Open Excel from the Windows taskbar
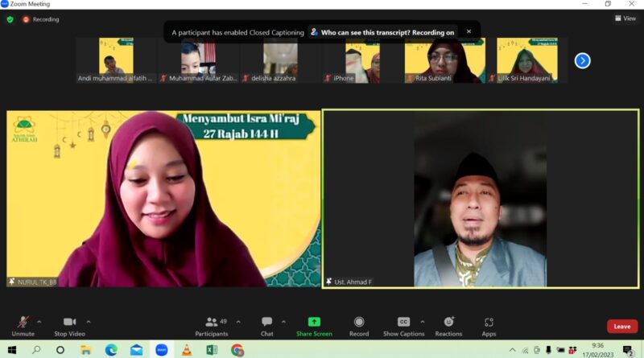This screenshot has height=358, width=644. tap(212, 350)
